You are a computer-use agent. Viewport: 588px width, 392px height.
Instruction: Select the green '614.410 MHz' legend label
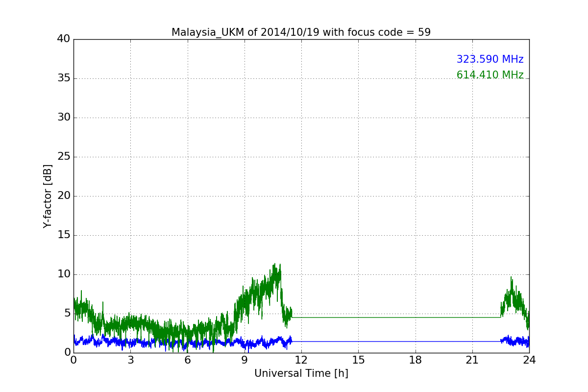click(490, 75)
